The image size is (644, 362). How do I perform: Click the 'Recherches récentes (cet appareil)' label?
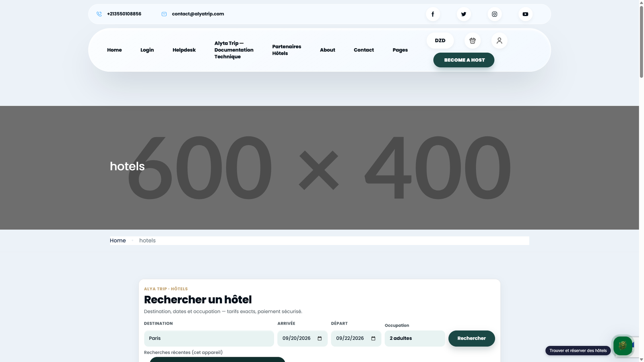pyautogui.click(x=183, y=352)
